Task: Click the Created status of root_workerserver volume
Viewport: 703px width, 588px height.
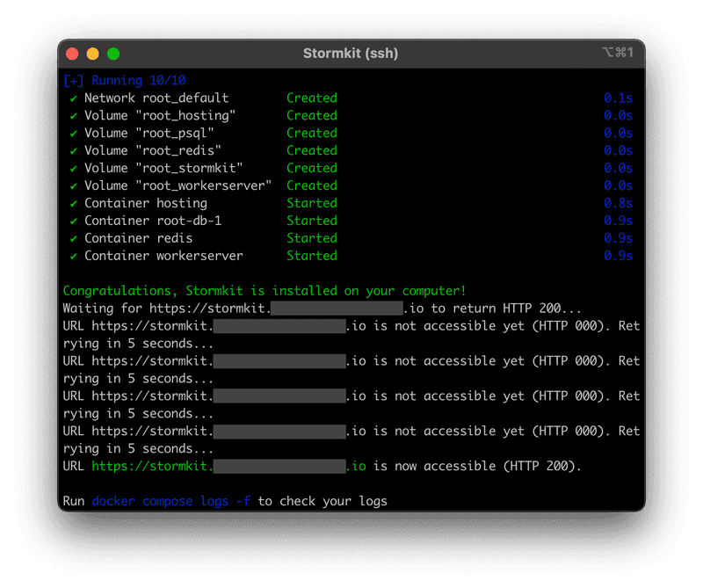Action: point(312,185)
